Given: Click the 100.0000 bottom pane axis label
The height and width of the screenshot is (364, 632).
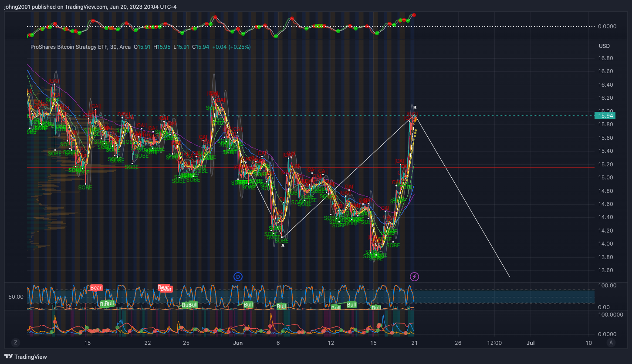Looking at the screenshot, I should click(x=610, y=314).
